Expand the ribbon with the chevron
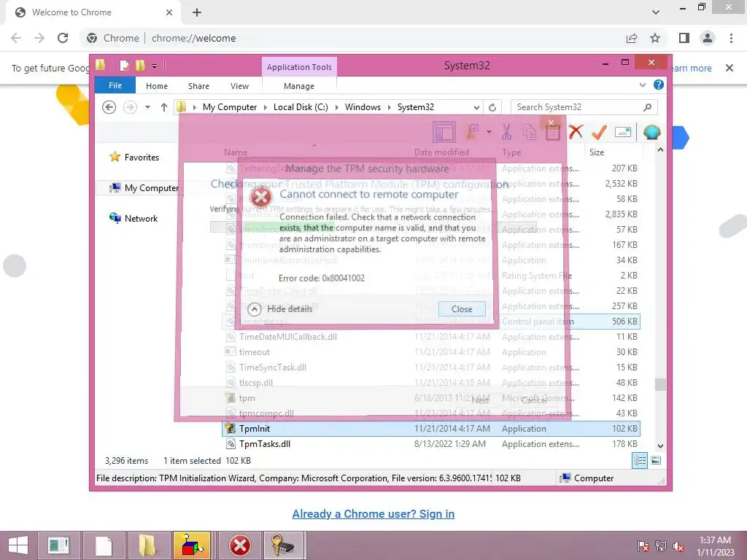This screenshot has height=560, width=747. pyautogui.click(x=643, y=85)
